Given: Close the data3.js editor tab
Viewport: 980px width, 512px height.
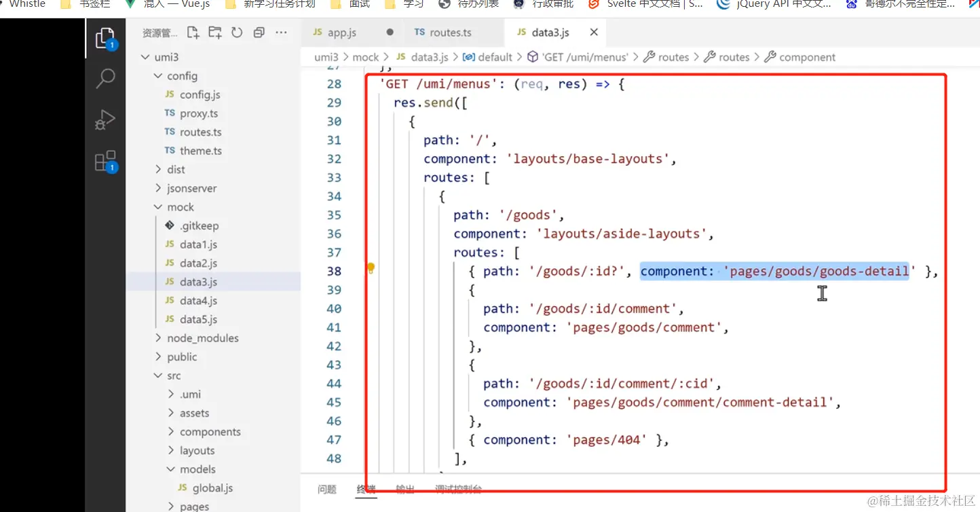Looking at the screenshot, I should tap(594, 32).
